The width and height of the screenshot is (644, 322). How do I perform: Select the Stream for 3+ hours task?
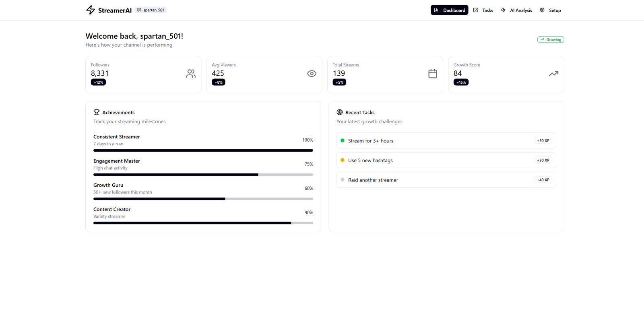[446, 141]
